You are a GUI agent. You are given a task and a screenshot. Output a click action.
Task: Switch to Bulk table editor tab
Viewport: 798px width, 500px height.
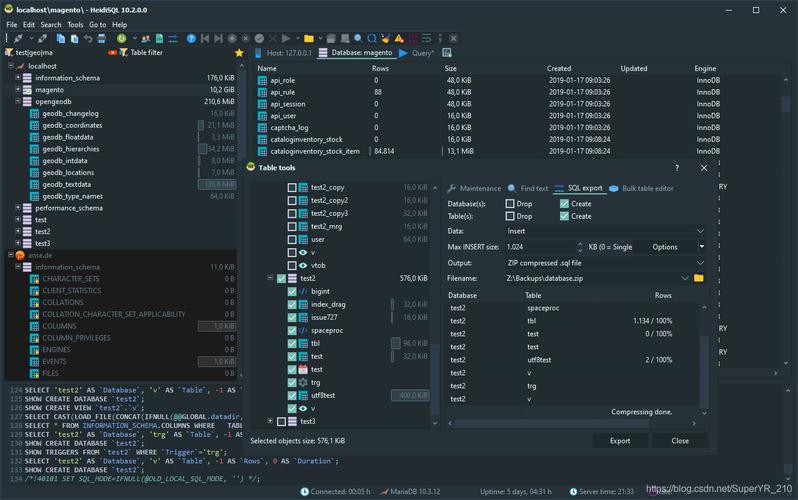641,188
